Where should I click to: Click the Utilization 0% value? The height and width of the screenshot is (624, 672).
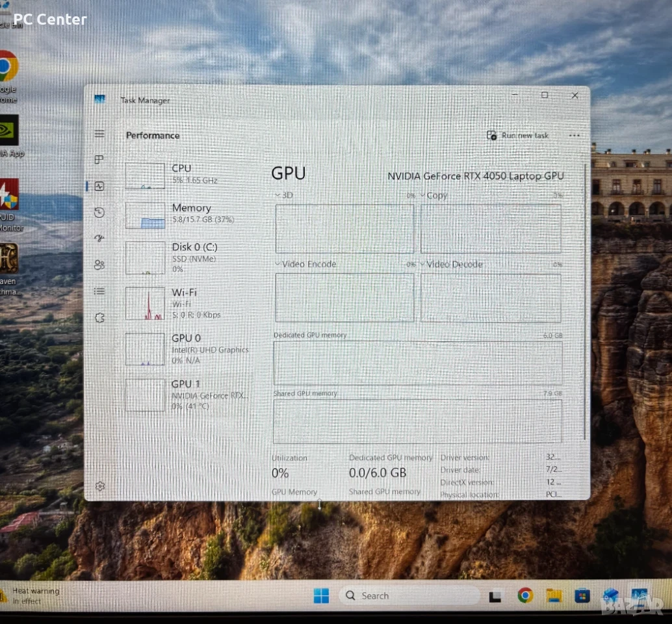(280, 473)
